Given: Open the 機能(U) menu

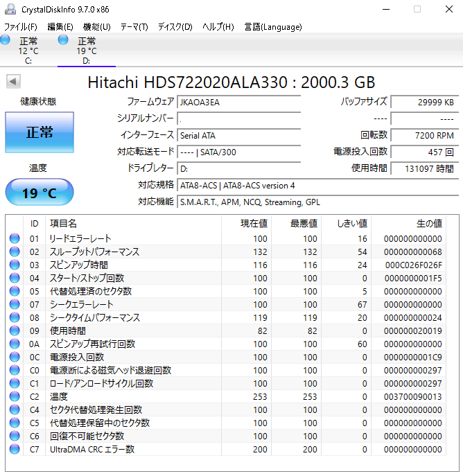Looking at the screenshot, I should [x=96, y=27].
